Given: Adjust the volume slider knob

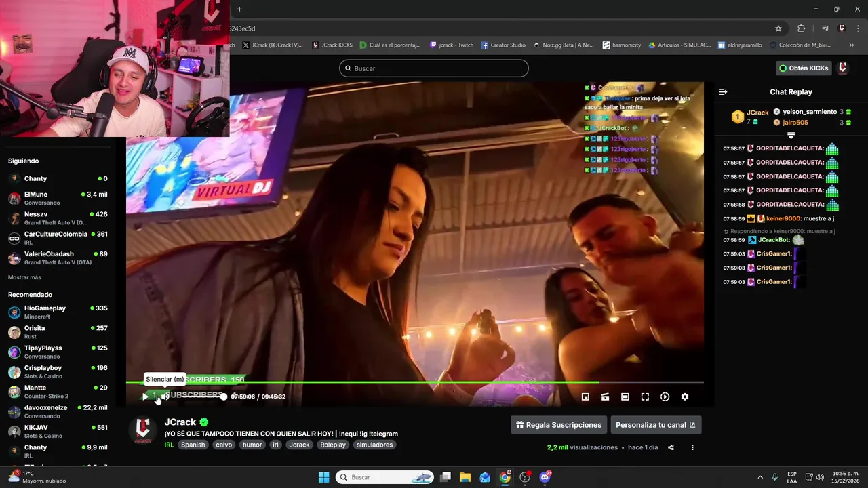Looking at the screenshot, I should [x=224, y=396].
